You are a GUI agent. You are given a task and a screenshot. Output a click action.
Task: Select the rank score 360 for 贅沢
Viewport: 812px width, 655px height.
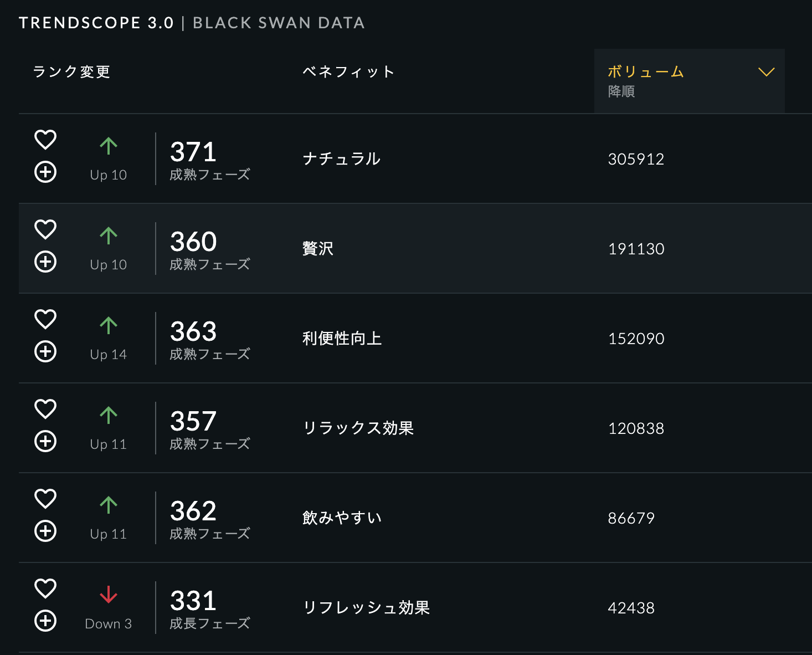click(x=193, y=242)
